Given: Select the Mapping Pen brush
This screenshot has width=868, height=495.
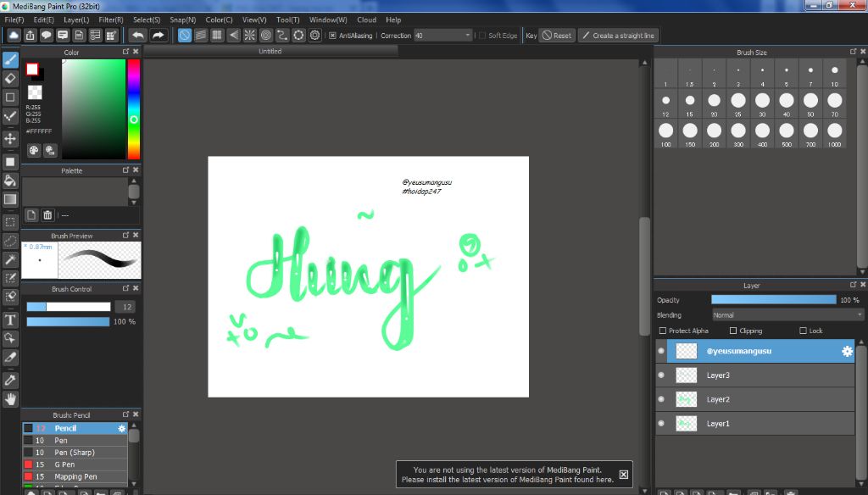Looking at the screenshot, I should pyautogui.click(x=75, y=476).
